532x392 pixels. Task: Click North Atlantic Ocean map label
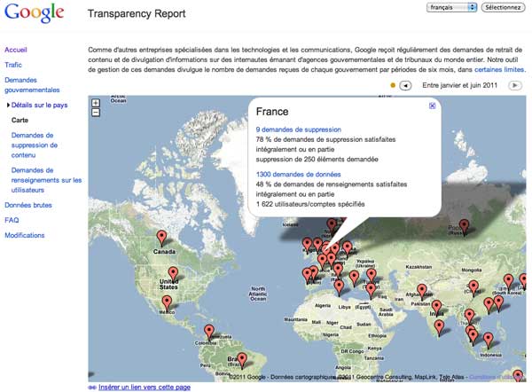click(x=258, y=294)
